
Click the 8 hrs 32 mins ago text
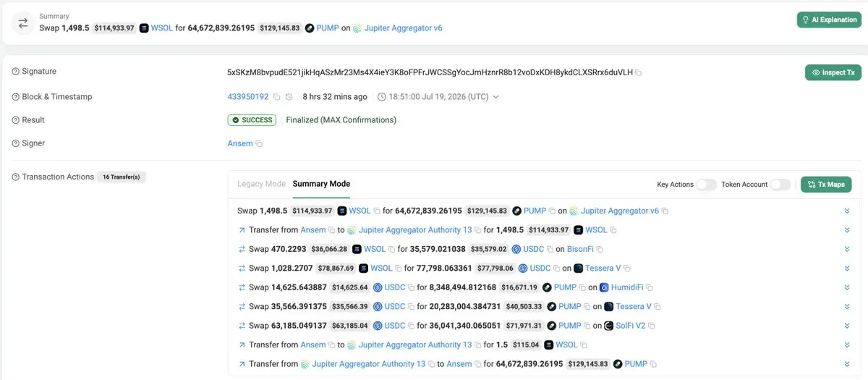335,97
